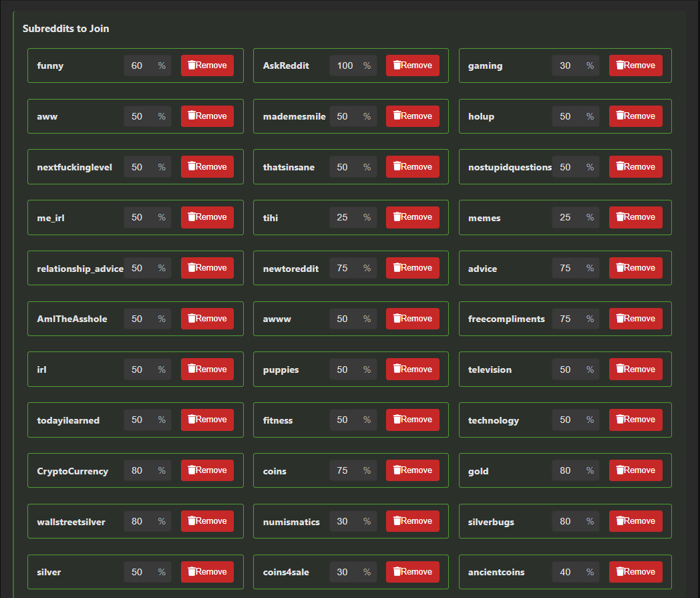Remove mademesmile from the list
Image resolution: width=700 pixels, height=598 pixels.
pos(413,116)
